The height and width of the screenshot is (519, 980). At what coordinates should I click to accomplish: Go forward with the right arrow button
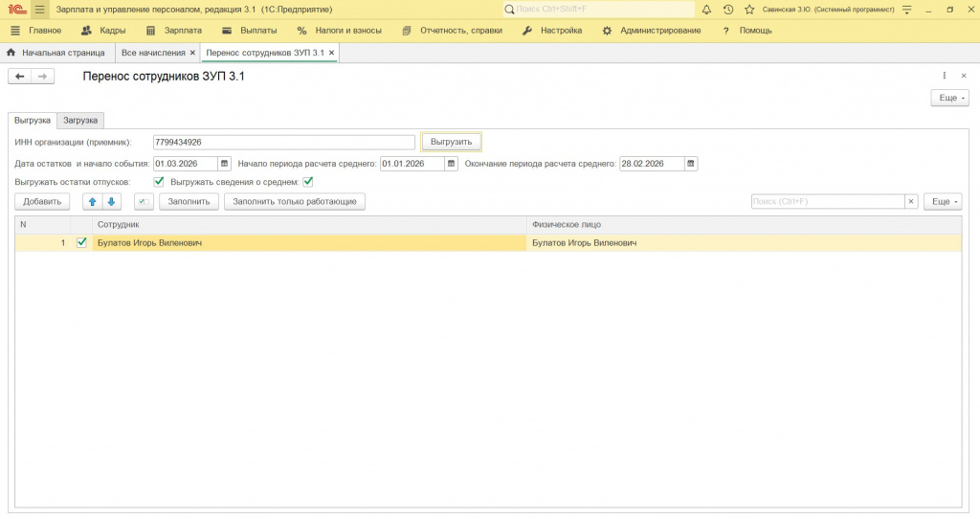pos(42,77)
